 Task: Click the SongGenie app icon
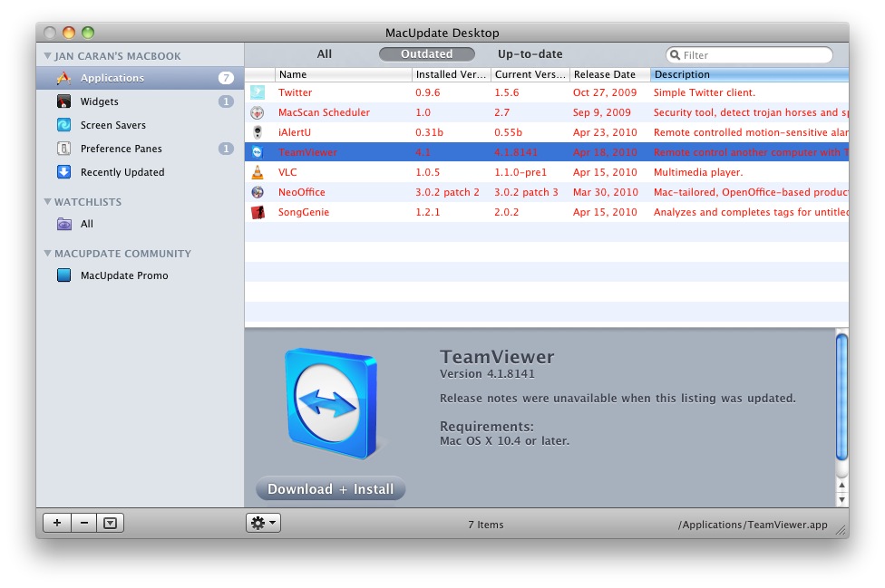[258, 212]
